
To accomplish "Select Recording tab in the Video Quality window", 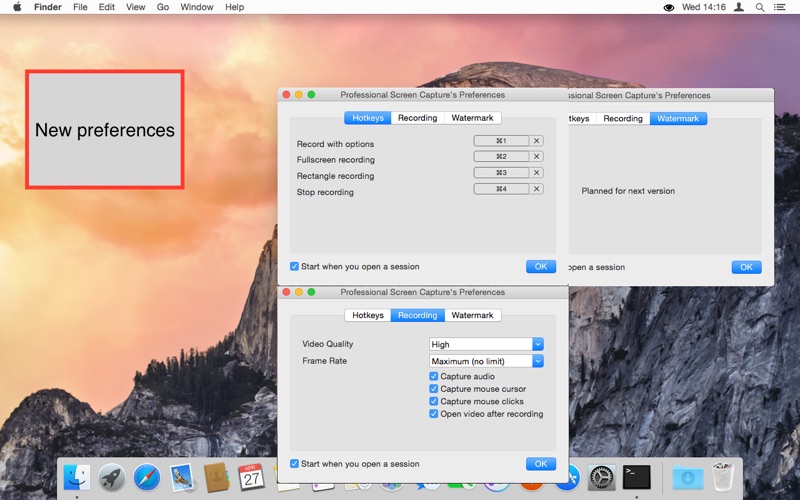I will [417, 315].
